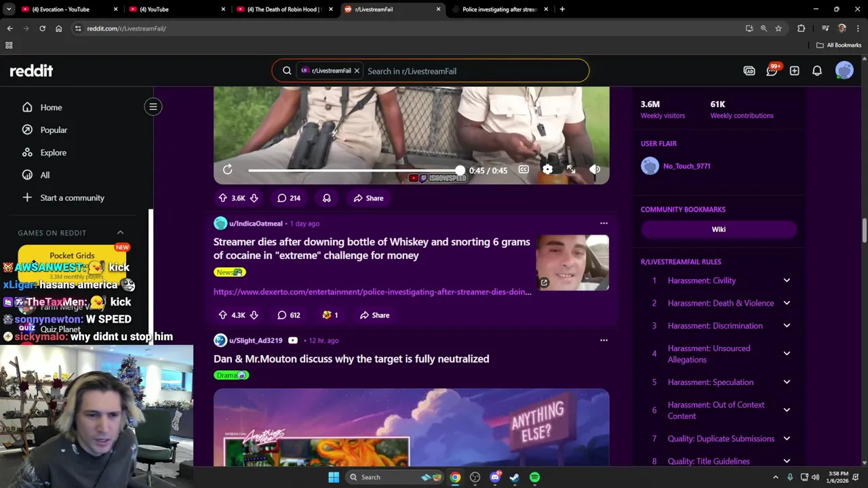Screen dimensions: 868x488
Task: Share the post with 214 comments
Action: click(368, 198)
